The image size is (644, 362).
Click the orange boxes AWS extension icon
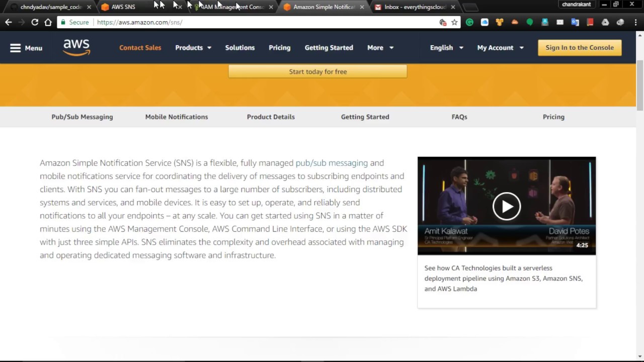[x=500, y=22]
